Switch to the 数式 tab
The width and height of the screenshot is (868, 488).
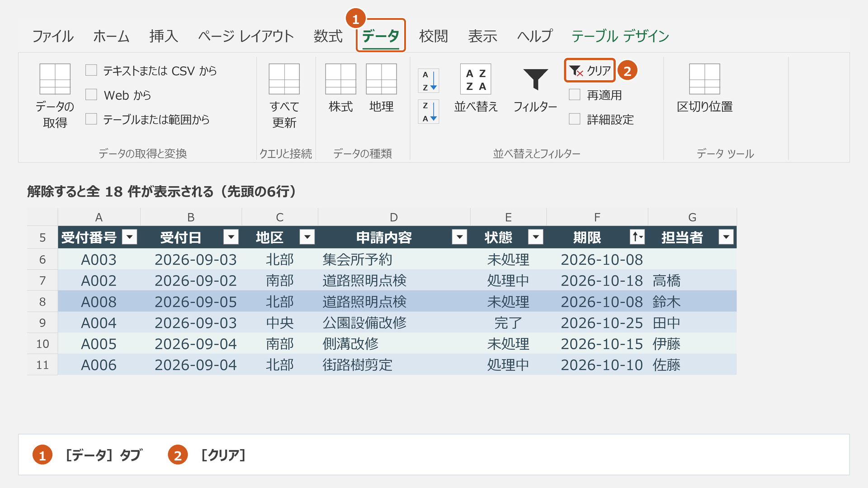click(328, 36)
